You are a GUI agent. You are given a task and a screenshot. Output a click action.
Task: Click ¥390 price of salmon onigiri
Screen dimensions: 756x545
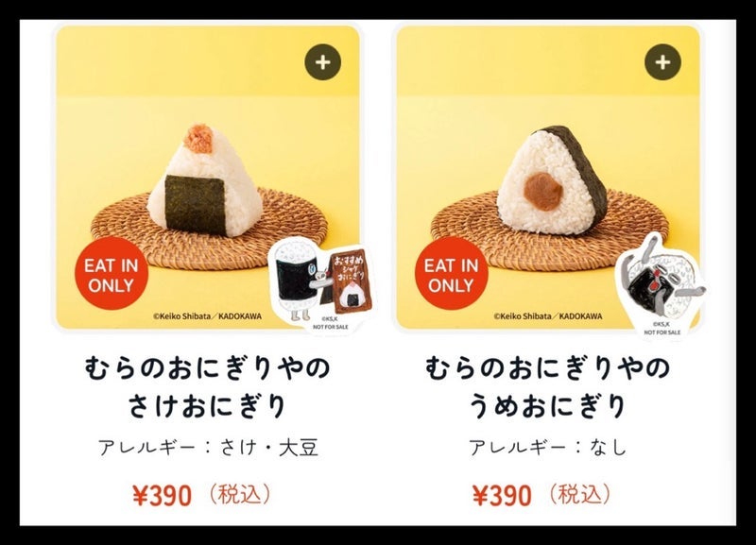click(x=162, y=495)
